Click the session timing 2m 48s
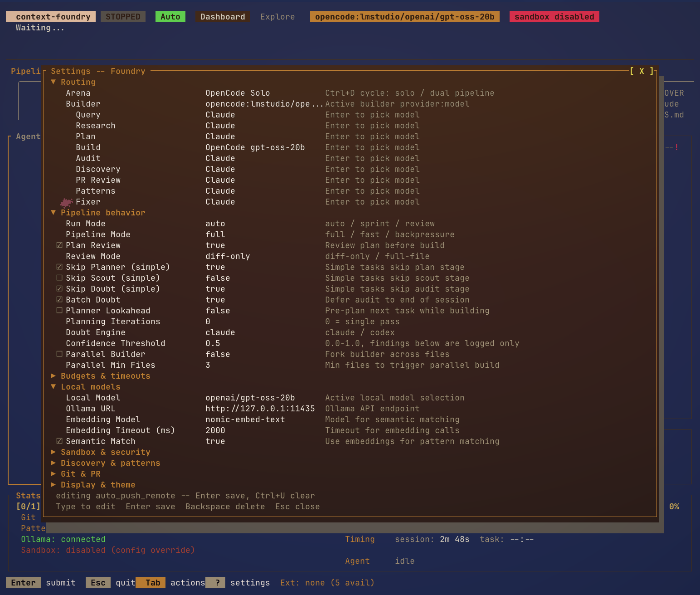The image size is (700, 595). click(455, 539)
